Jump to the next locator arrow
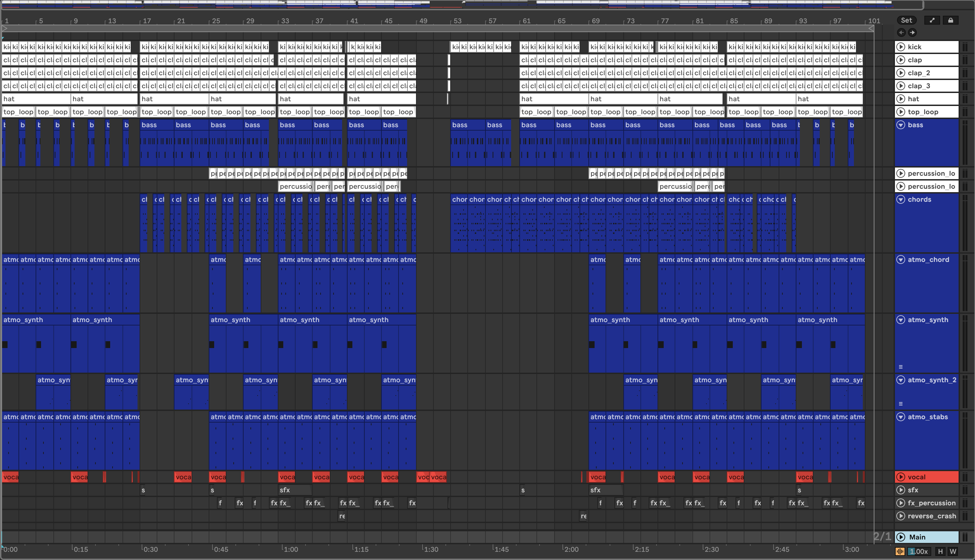975x560 pixels. tap(912, 33)
